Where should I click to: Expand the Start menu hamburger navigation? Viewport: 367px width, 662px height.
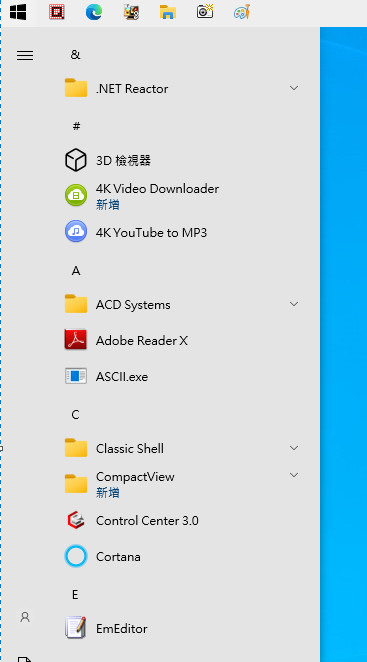click(x=25, y=55)
